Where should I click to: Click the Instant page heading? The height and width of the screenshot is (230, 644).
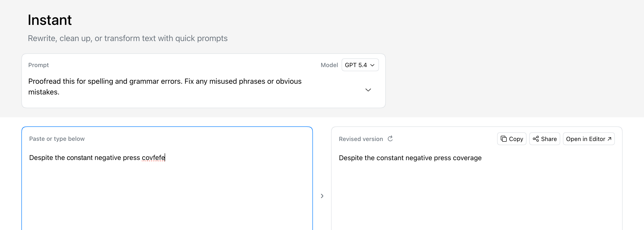50,20
